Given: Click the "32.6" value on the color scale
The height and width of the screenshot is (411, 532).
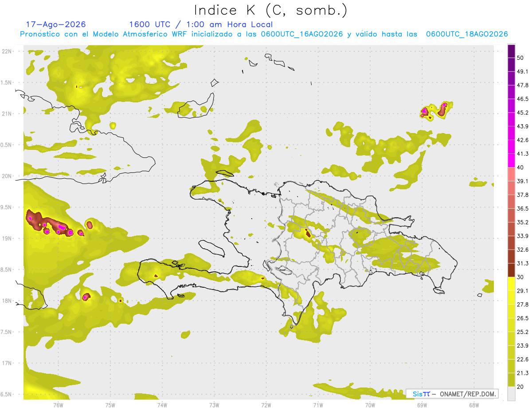Looking at the screenshot, I should (523, 250).
